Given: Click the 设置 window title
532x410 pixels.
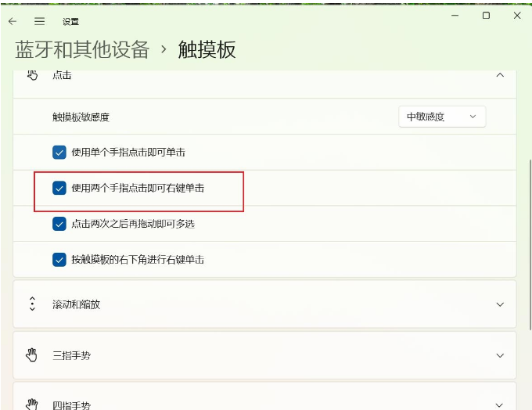Looking at the screenshot, I should [70, 22].
